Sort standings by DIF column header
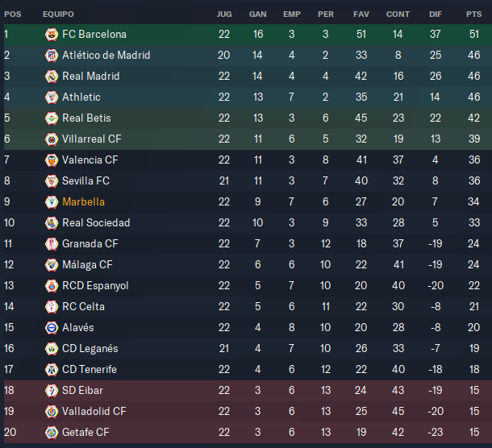 point(436,15)
